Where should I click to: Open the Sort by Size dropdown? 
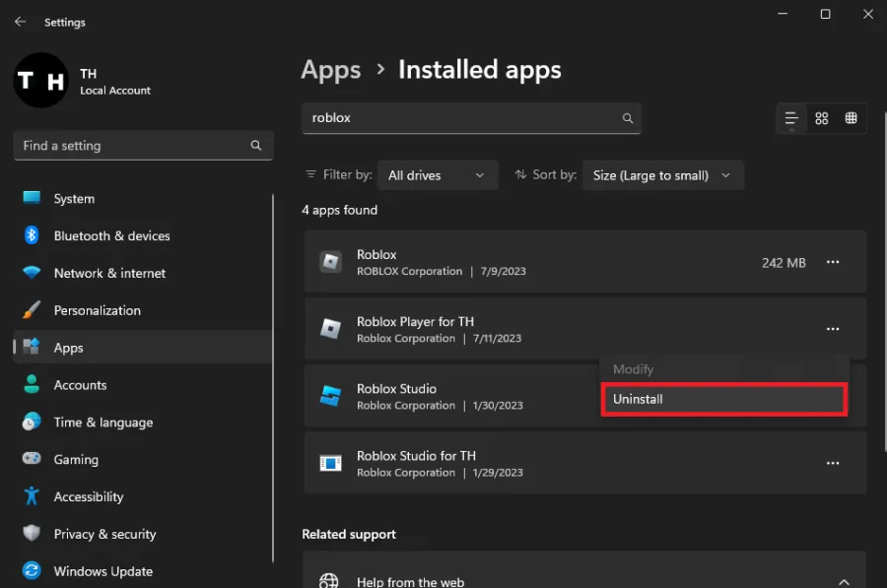coord(662,175)
